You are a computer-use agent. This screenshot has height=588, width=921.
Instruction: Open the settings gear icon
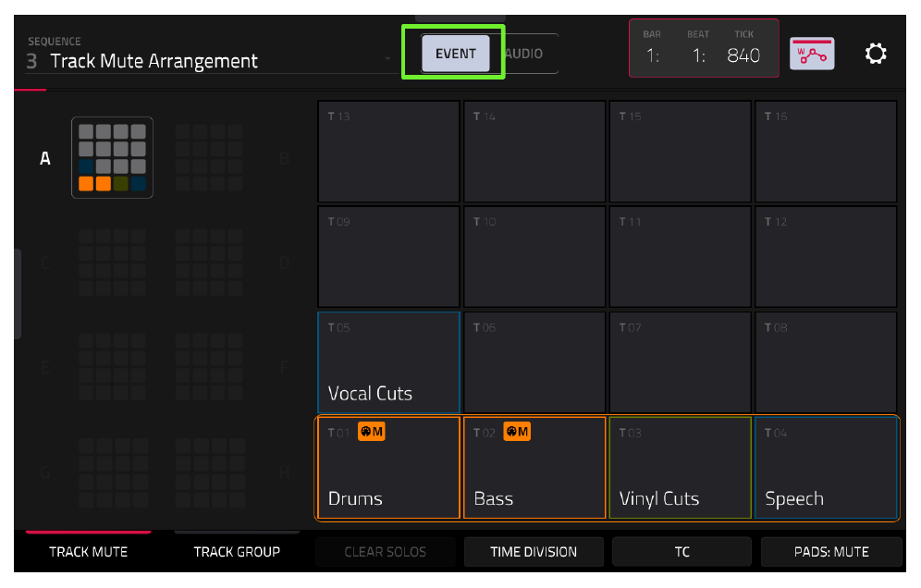pyautogui.click(x=875, y=54)
